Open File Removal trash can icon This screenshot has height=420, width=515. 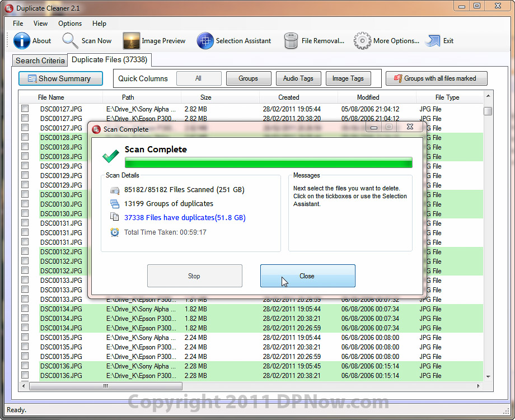(291, 41)
